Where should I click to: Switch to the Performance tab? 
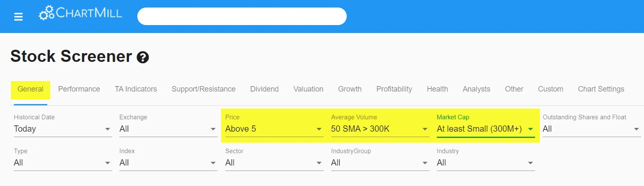79,89
